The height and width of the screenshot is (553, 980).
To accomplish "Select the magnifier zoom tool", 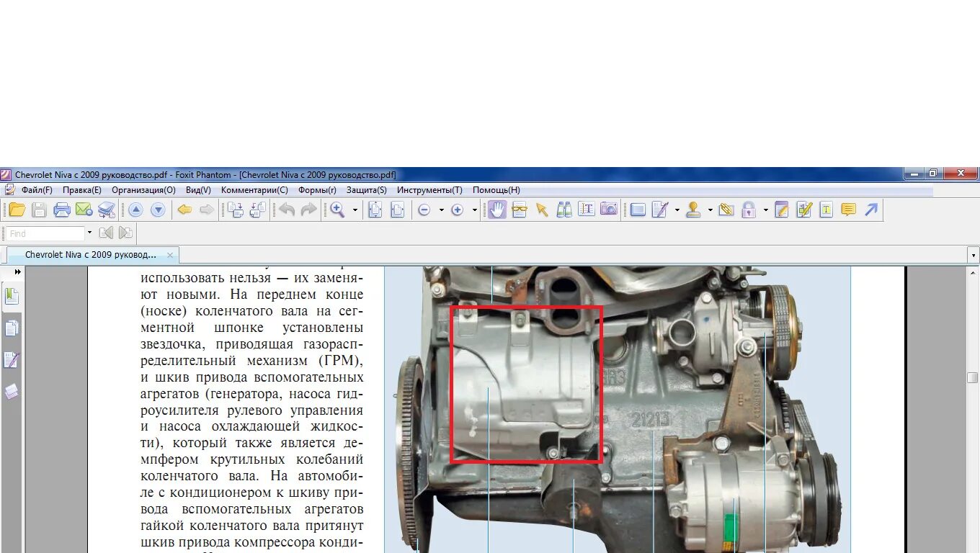I will coord(337,210).
